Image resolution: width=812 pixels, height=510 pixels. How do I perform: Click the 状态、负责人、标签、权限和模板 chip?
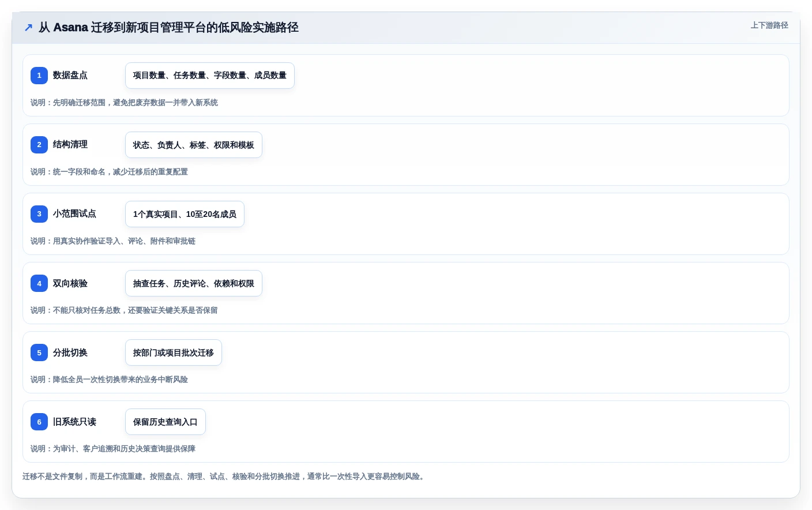point(194,145)
